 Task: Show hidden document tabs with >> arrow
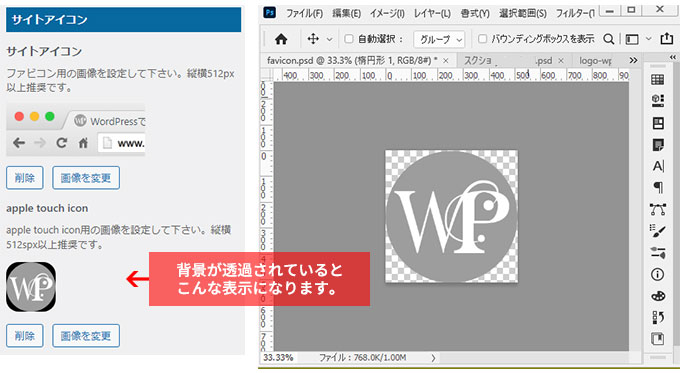click(x=633, y=60)
